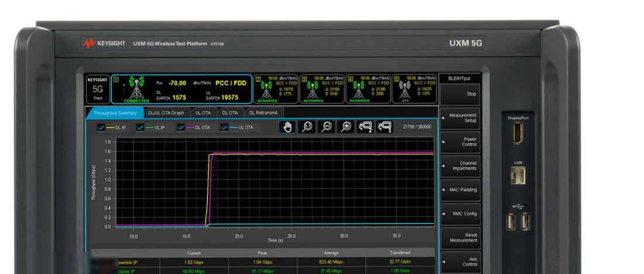Expand the RMC Config menu

coord(460,214)
